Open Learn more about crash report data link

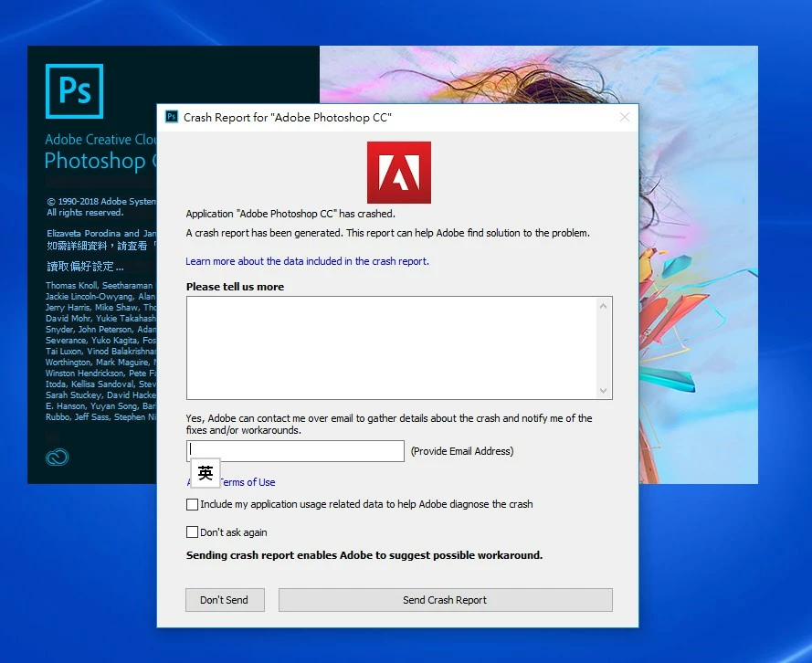coord(307,261)
